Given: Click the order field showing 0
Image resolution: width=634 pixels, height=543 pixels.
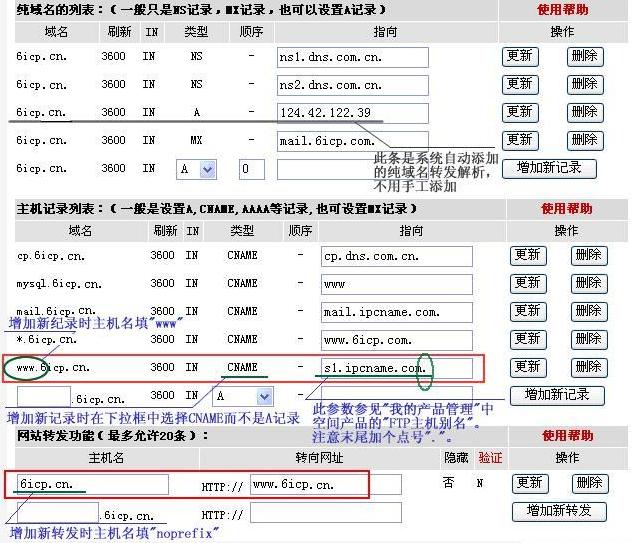Looking at the screenshot, I should point(251,169).
